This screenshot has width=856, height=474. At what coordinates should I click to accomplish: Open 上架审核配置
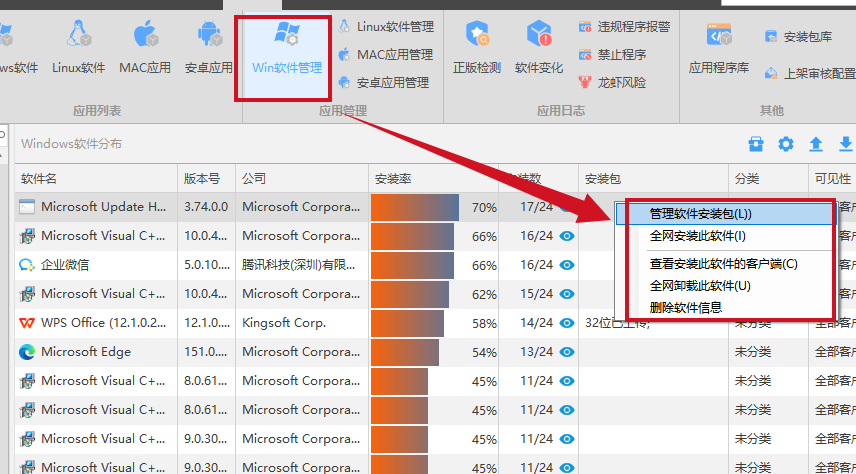coord(810,73)
